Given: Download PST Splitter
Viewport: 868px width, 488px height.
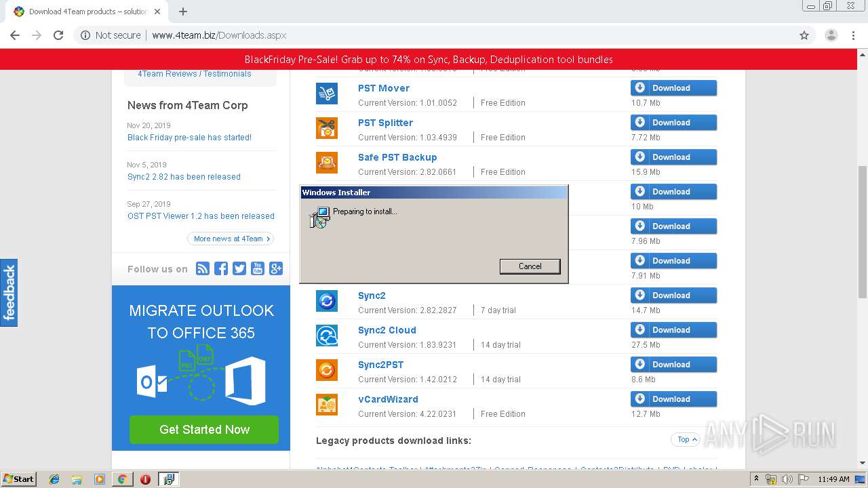Looking at the screenshot, I should (x=673, y=123).
